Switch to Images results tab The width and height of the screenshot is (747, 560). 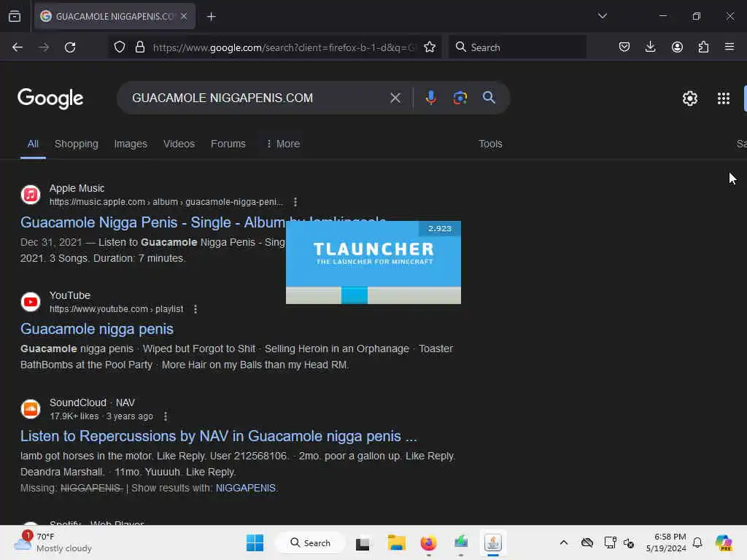click(x=131, y=144)
